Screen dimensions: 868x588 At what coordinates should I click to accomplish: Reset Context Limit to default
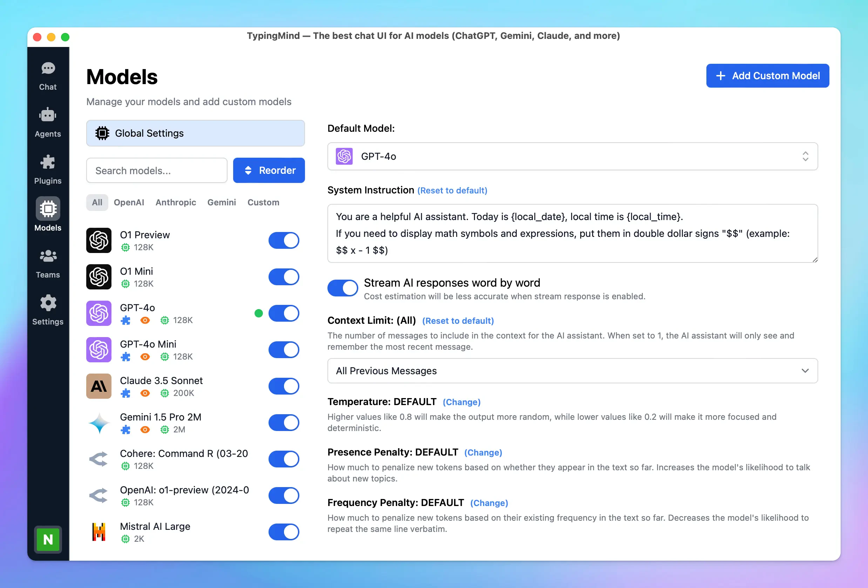(458, 321)
